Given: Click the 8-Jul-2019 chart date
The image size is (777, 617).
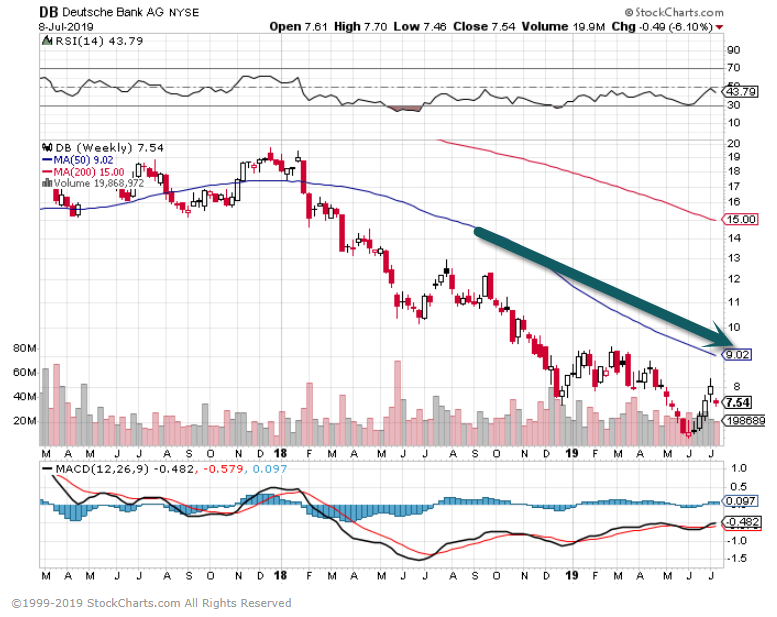Looking at the screenshot, I should [x=66, y=27].
